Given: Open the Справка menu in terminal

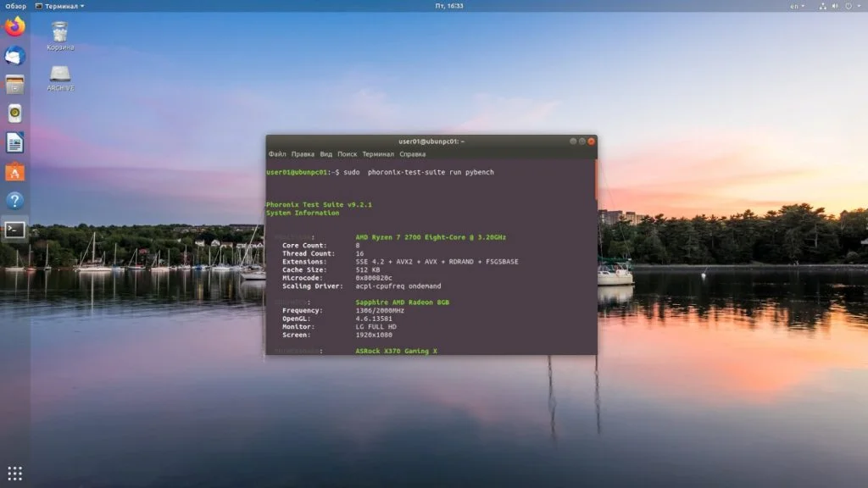Looking at the screenshot, I should (x=413, y=154).
